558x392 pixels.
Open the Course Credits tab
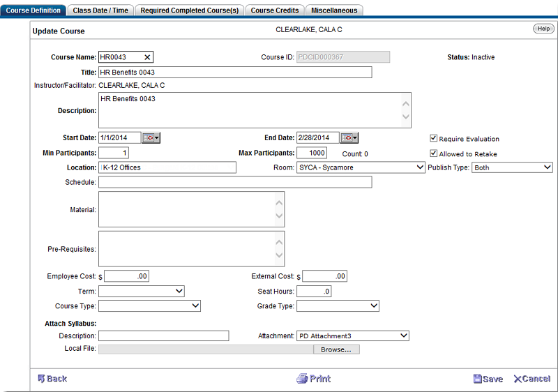point(275,10)
